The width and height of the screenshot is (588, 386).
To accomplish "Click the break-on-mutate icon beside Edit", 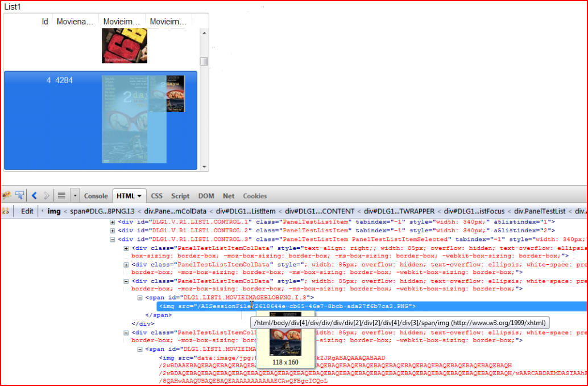I will point(6,211).
